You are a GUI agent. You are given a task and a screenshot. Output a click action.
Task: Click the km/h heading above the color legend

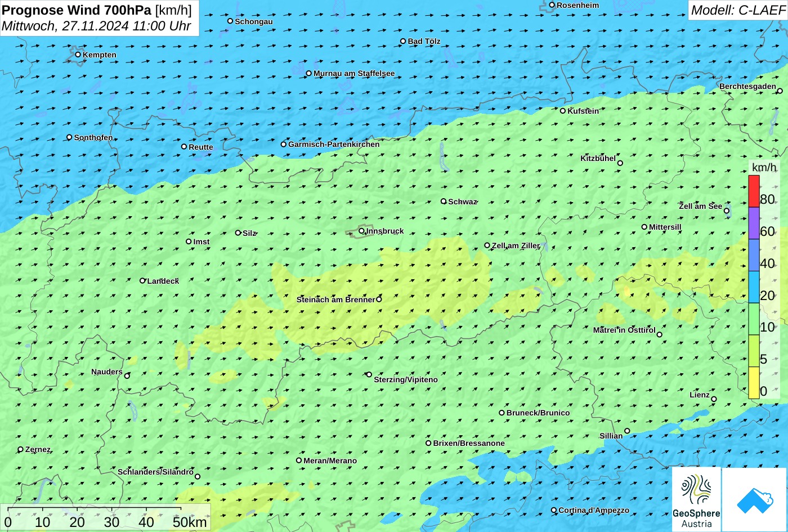coord(764,167)
